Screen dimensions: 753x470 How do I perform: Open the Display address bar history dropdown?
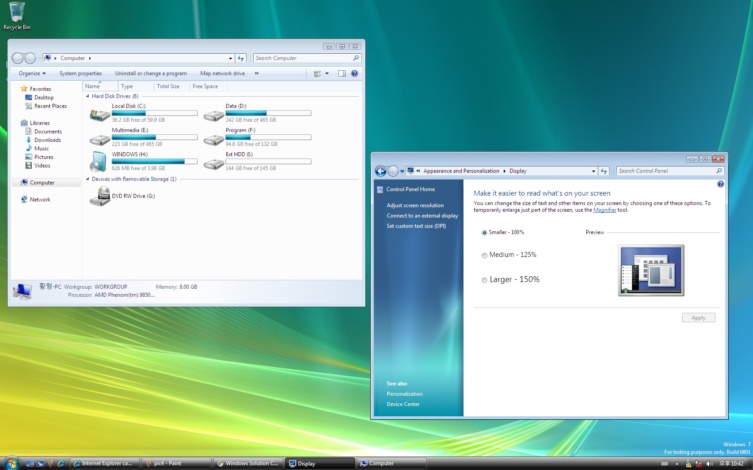594,171
